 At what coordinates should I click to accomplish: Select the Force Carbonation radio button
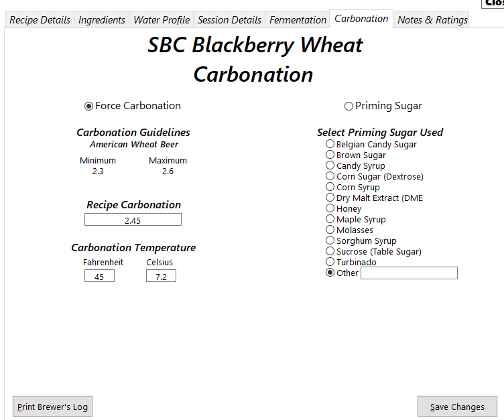pyautogui.click(x=89, y=106)
